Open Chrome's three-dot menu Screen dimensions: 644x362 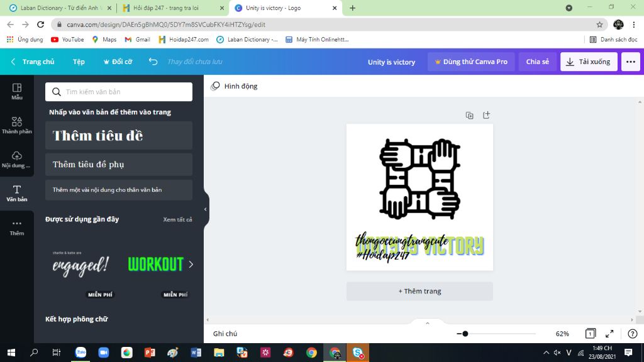(x=634, y=25)
